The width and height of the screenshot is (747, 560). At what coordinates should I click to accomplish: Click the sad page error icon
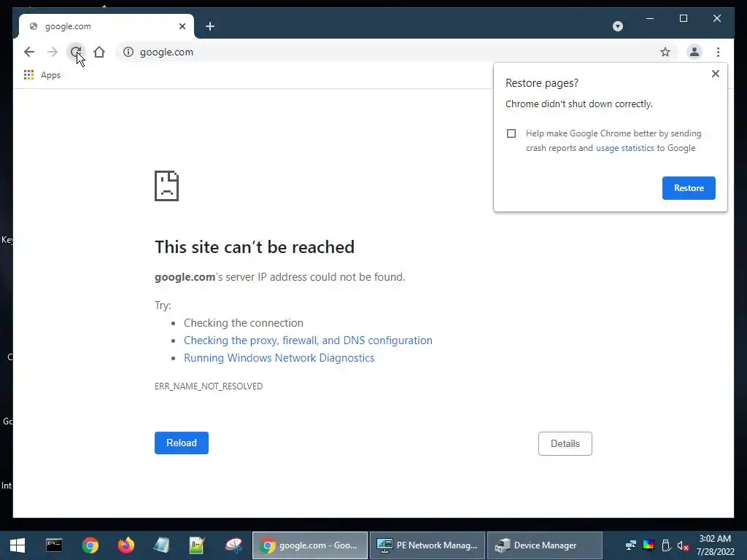point(167,186)
